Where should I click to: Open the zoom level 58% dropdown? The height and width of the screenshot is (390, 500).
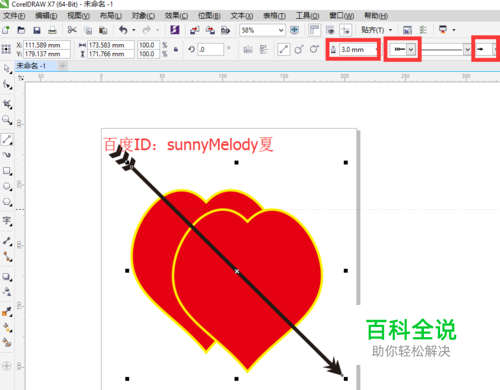[281, 30]
